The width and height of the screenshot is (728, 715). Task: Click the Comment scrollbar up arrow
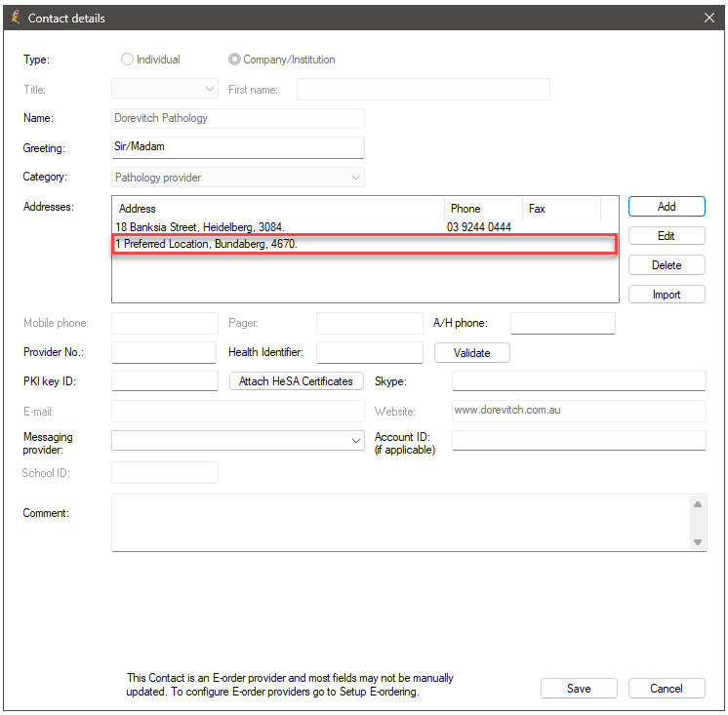point(698,504)
